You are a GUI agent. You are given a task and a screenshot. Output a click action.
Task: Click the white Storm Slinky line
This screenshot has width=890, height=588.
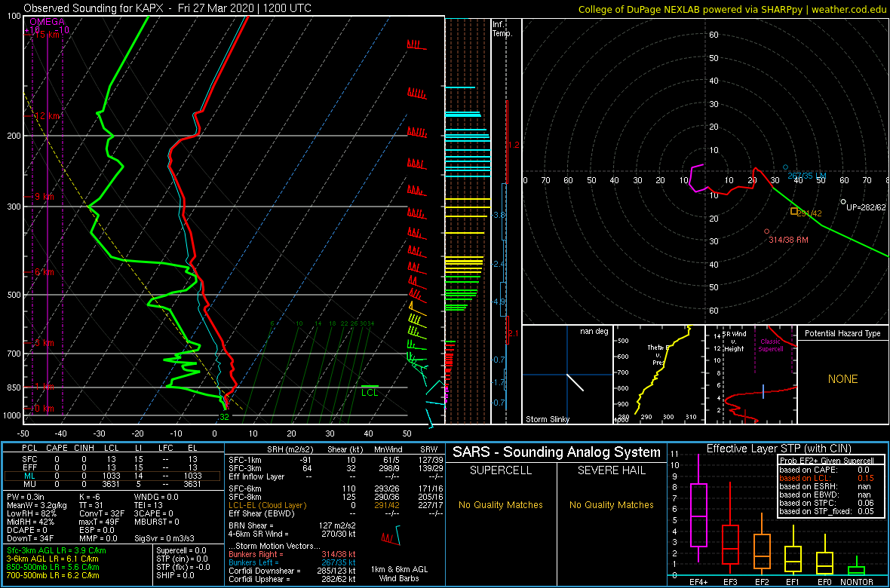(x=575, y=382)
